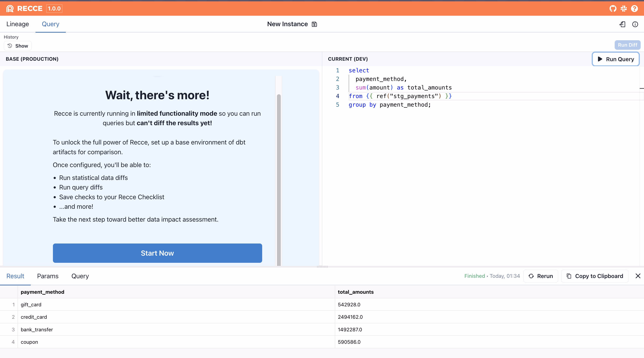Click the 542928.0 value
This screenshot has width=644, height=358.
349,304
